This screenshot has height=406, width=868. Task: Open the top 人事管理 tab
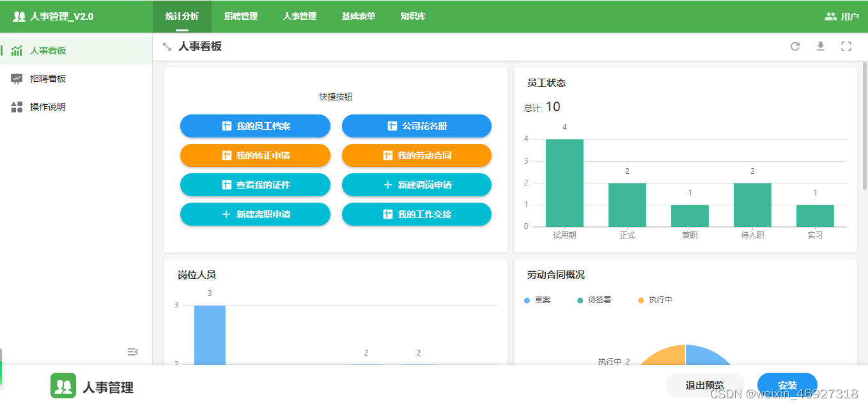pos(300,17)
